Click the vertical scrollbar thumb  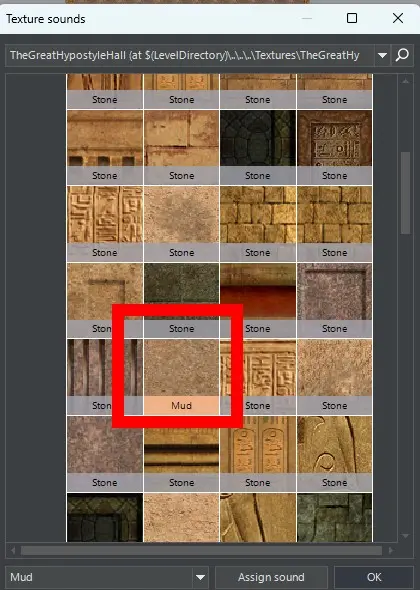pos(405,193)
